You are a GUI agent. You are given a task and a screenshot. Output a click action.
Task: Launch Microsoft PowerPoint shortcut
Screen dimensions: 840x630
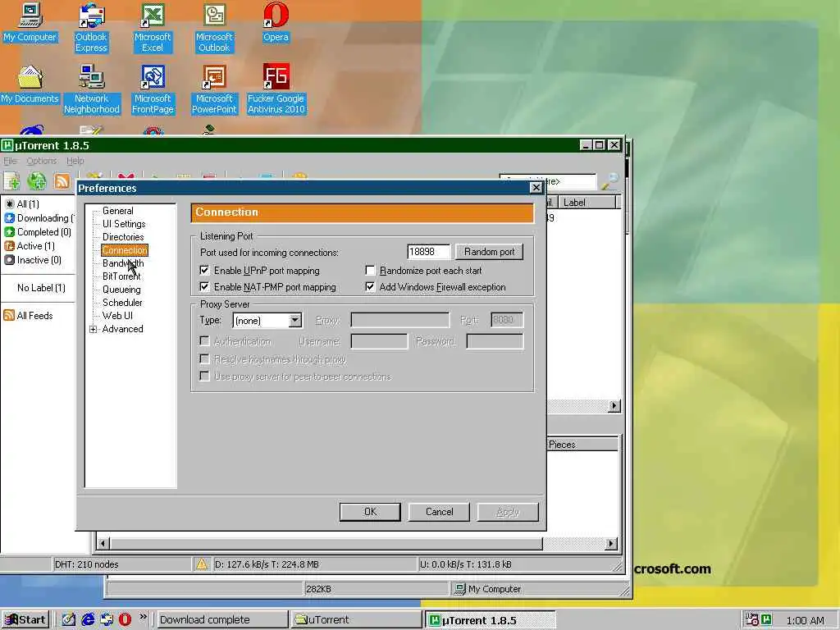pos(214,89)
